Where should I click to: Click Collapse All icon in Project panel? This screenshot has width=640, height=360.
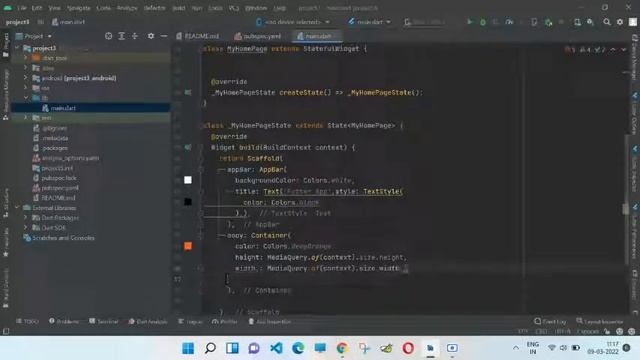(135, 36)
